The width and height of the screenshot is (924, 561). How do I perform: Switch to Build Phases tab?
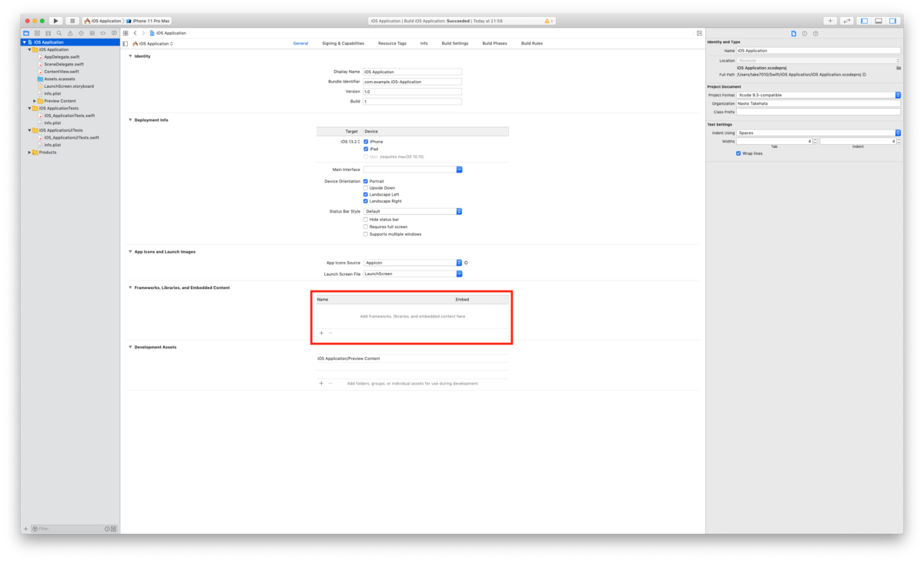(495, 44)
